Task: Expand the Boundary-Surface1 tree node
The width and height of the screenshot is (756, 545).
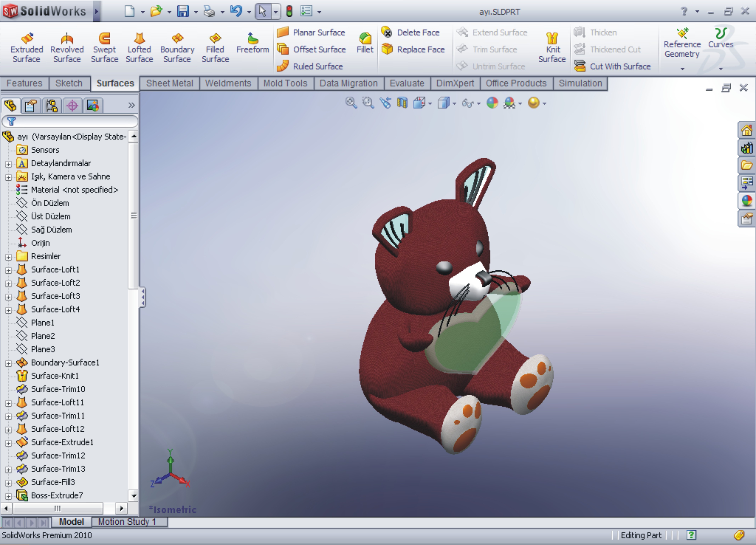Action: (x=8, y=363)
